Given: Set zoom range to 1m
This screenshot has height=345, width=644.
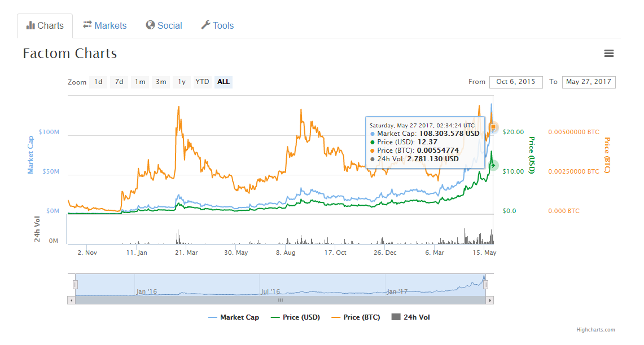Looking at the screenshot, I should click(x=140, y=82).
